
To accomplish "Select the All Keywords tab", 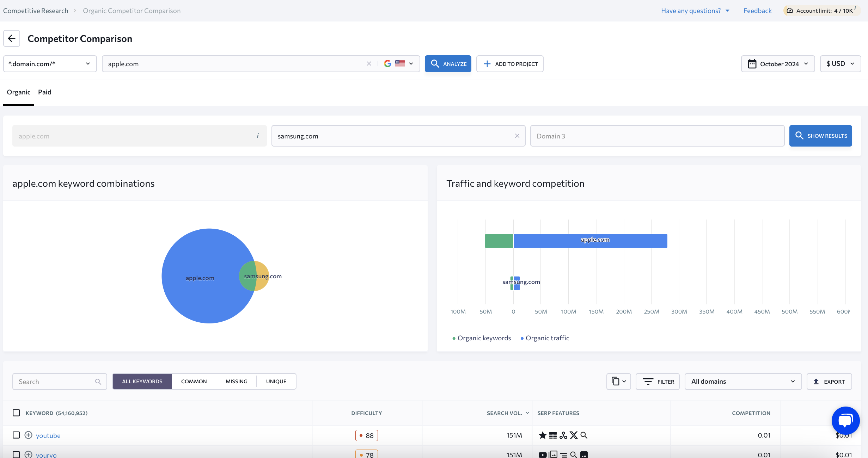I will (x=142, y=382).
